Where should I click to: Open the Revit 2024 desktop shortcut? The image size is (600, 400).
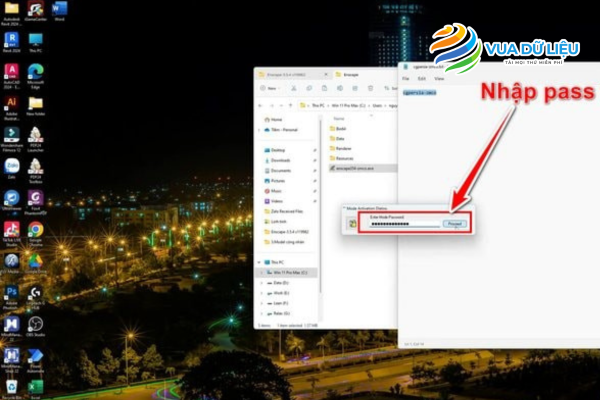12,40
